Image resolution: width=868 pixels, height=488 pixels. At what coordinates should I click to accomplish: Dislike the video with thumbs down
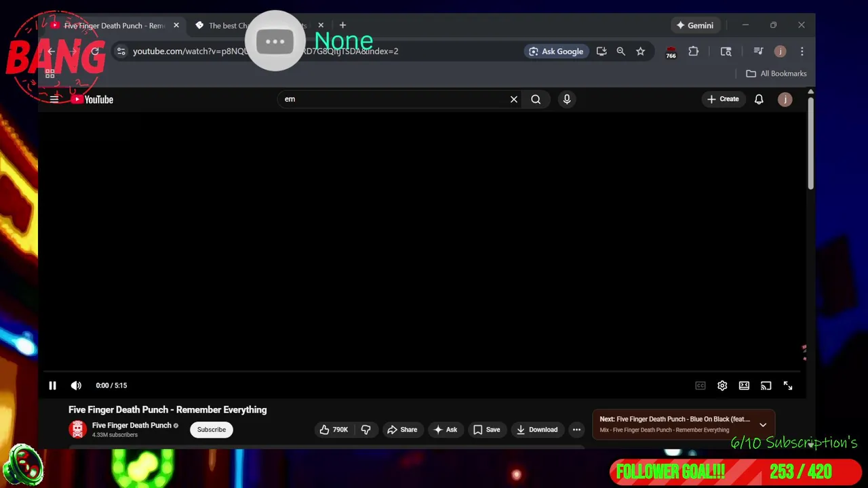[x=366, y=430]
